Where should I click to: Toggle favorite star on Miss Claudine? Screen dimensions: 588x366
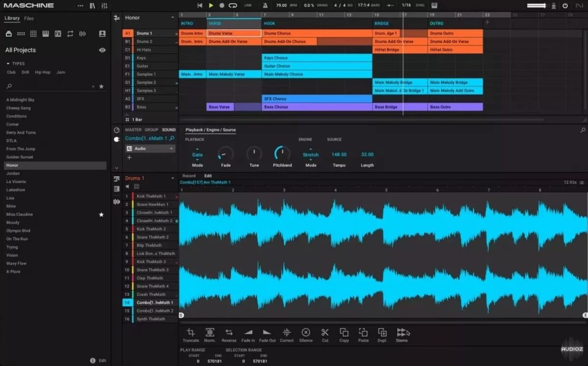point(102,215)
